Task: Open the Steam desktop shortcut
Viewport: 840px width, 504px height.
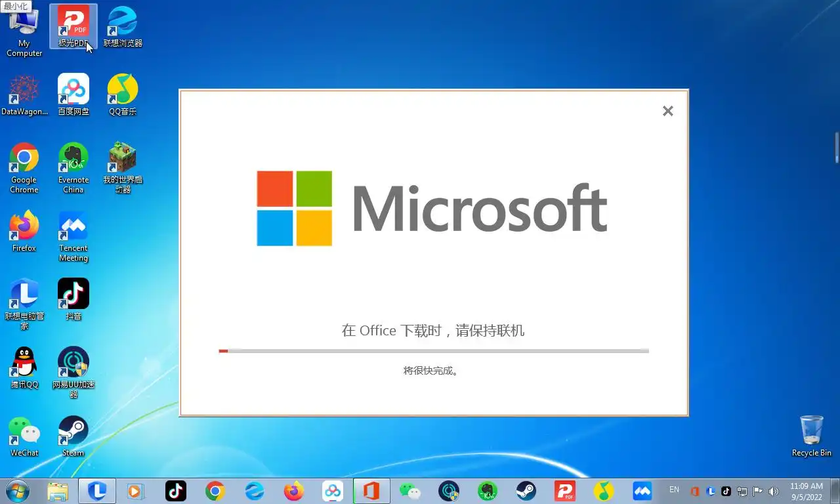Action: (73, 436)
